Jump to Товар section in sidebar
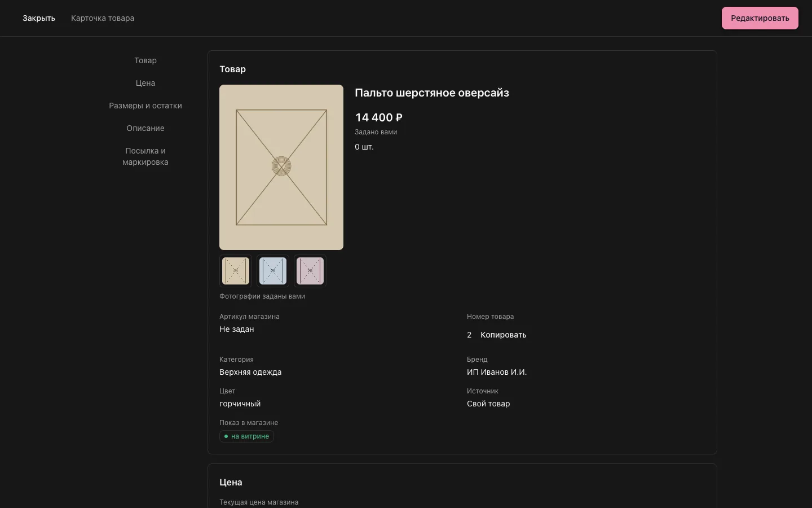The width and height of the screenshot is (812, 508). tap(145, 60)
